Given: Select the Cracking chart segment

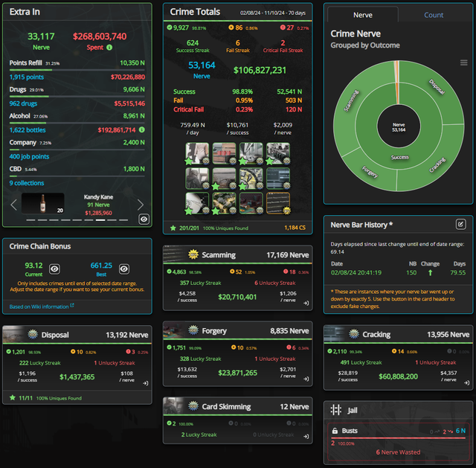Looking at the screenshot, I should click(437, 165).
